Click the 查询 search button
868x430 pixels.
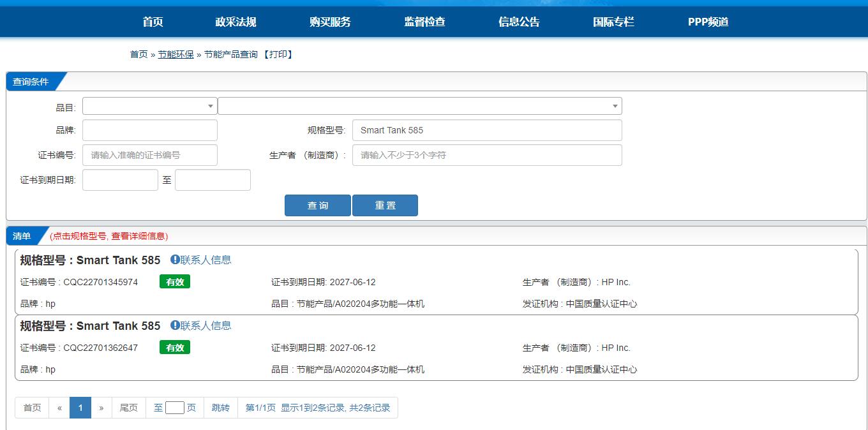318,205
